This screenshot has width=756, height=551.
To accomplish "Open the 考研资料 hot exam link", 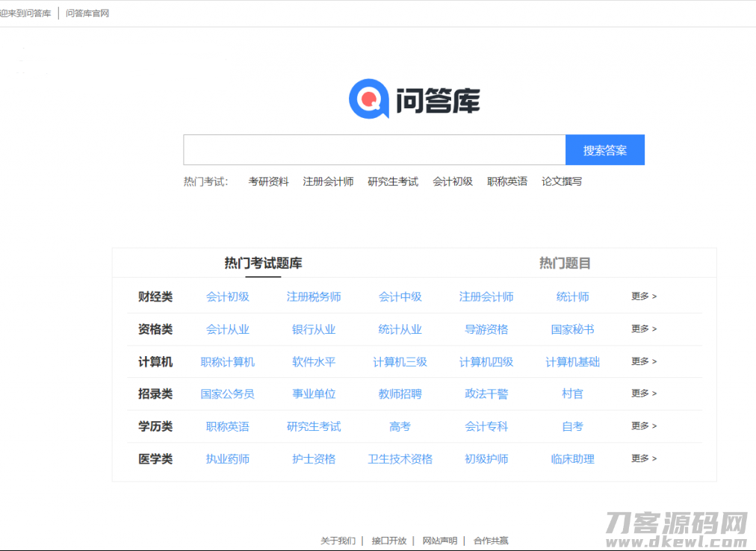I will click(x=267, y=181).
